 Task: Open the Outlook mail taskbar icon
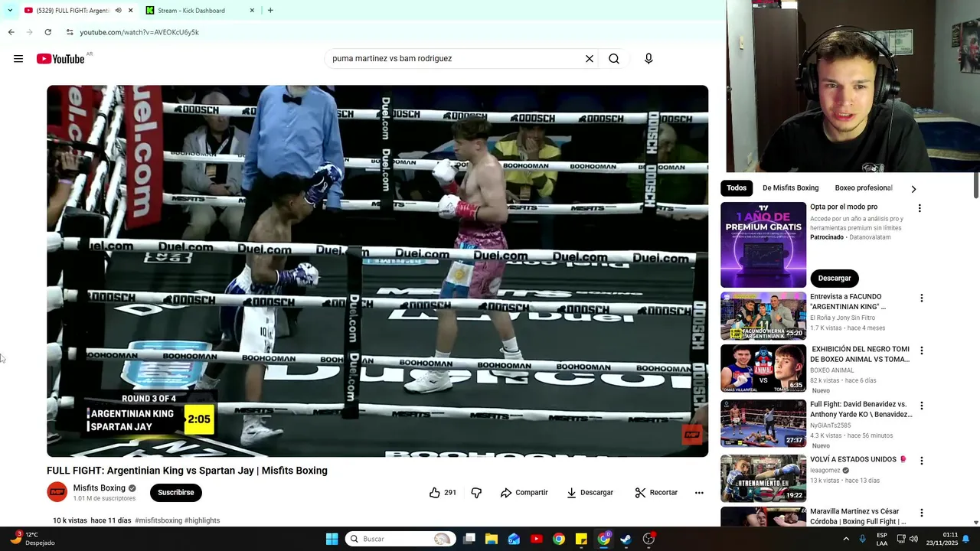click(514, 539)
